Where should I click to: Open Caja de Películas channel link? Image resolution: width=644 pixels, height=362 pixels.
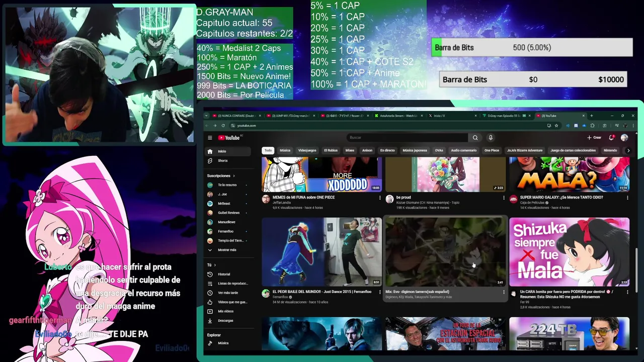533,203
